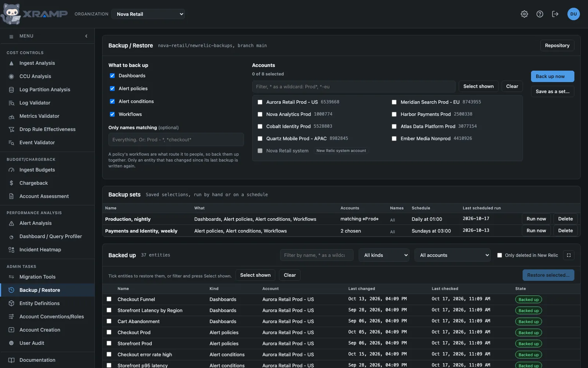This screenshot has height=368, width=588.
Task: Expand Backed up panel to fullscreen
Action: 569,255
